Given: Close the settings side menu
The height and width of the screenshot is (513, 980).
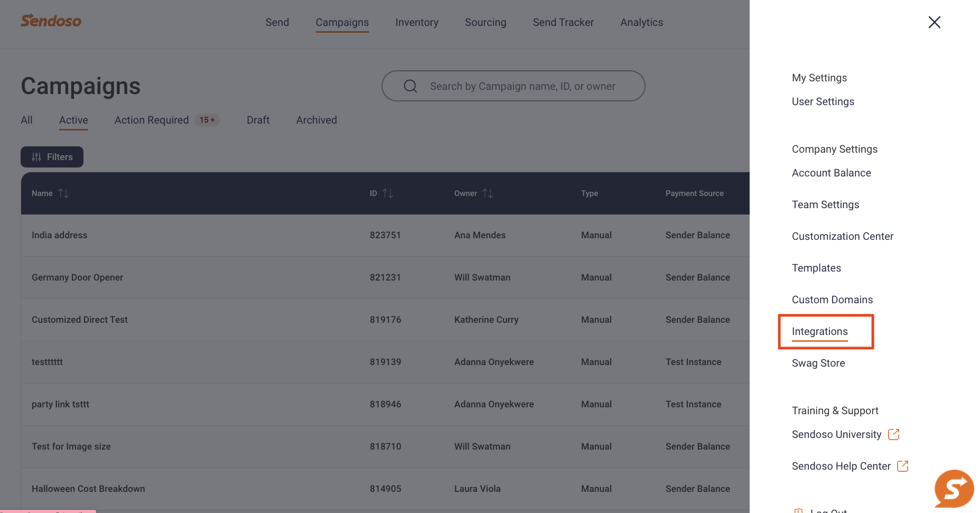Looking at the screenshot, I should (934, 22).
